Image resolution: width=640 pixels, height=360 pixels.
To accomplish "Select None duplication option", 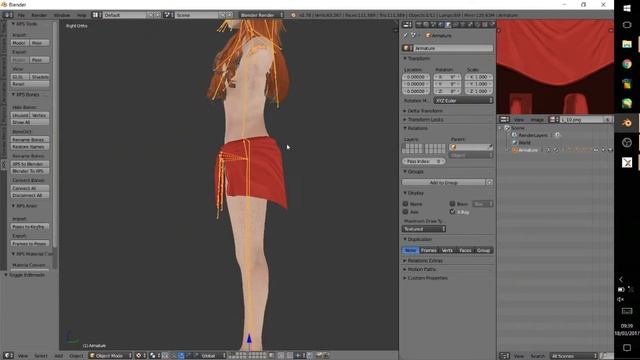I will coord(410,250).
